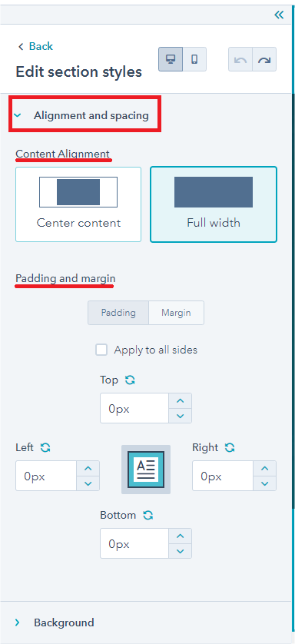Switch to desktop view icon
The width and height of the screenshot is (295, 644).
pos(171,59)
